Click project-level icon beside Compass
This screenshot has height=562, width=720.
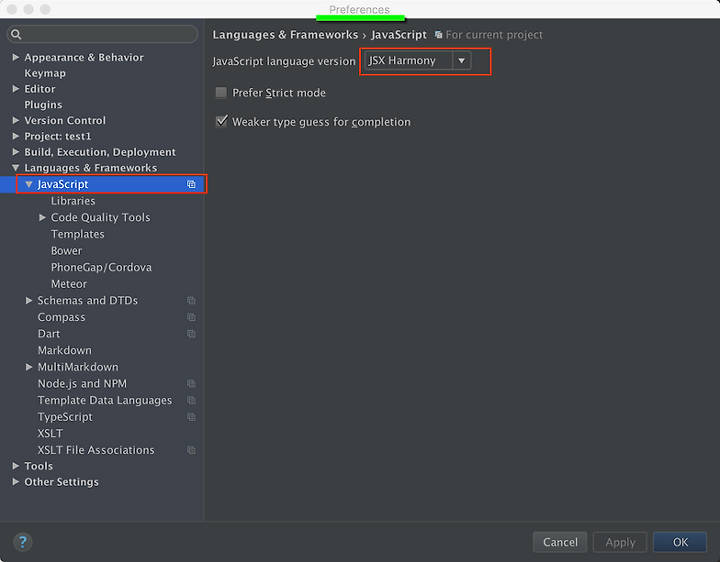pyautogui.click(x=191, y=317)
